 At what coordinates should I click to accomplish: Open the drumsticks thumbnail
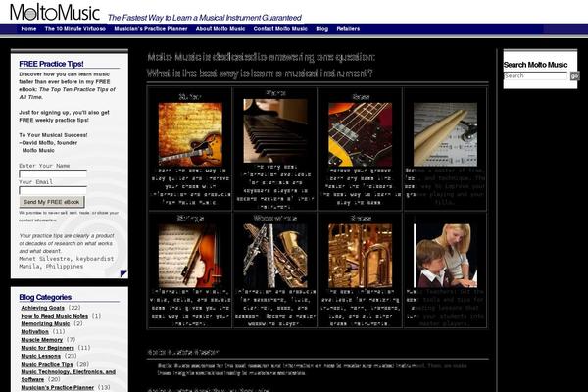pyautogui.click(x=445, y=134)
